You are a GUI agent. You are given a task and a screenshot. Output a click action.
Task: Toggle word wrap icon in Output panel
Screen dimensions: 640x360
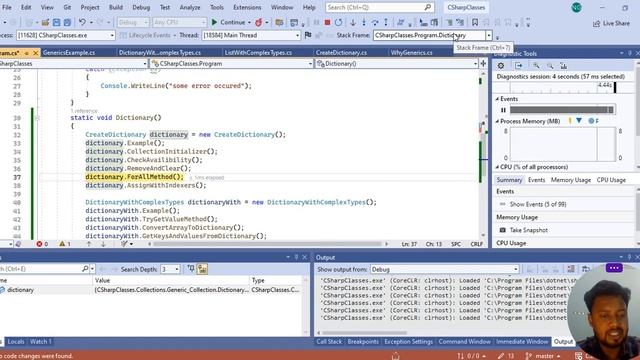[586, 269]
